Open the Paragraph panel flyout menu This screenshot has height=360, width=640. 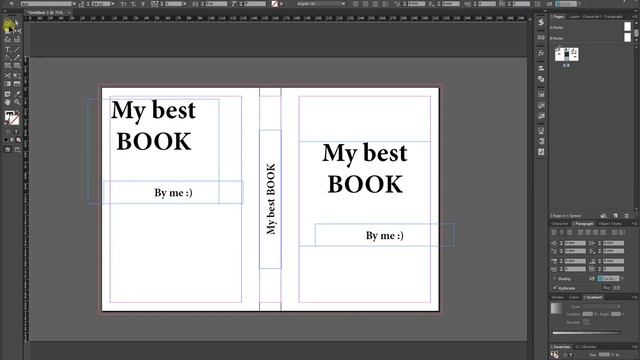pyautogui.click(x=635, y=223)
